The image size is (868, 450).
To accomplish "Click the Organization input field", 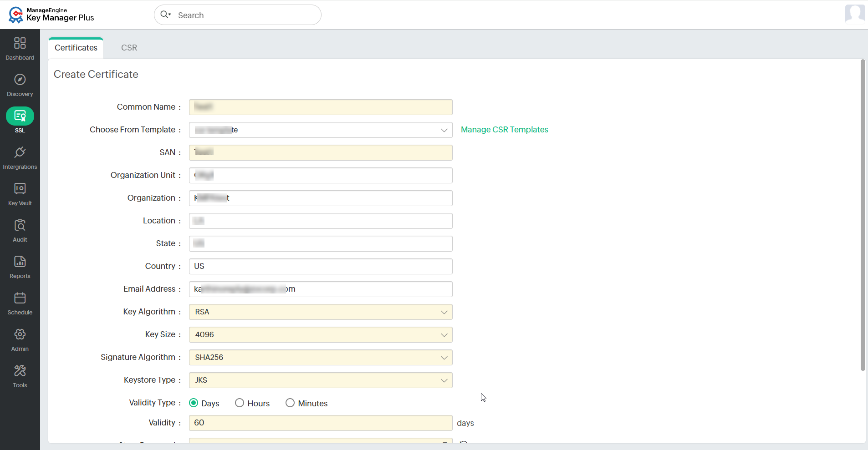I will click(x=321, y=198).
